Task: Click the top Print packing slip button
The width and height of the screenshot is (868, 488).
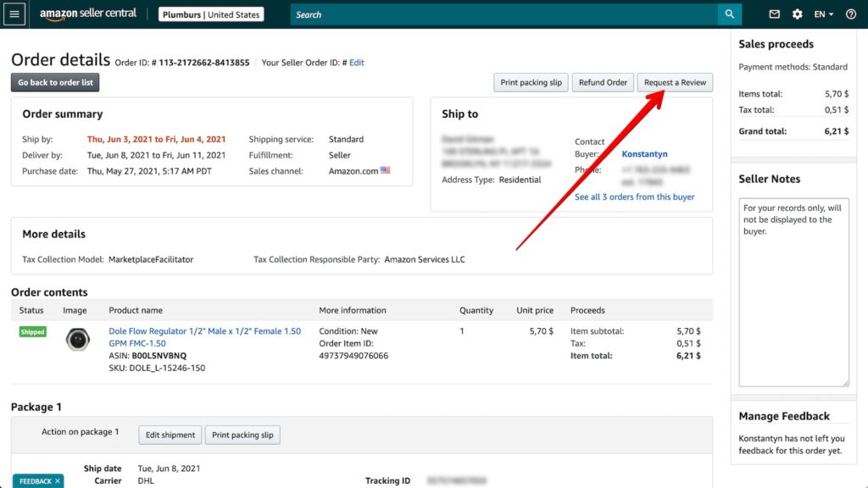Action: (x=531, y=82)
